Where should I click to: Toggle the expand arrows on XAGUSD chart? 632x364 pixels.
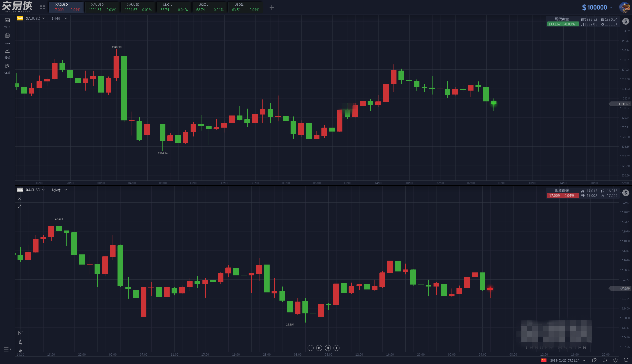click(20, 206)
